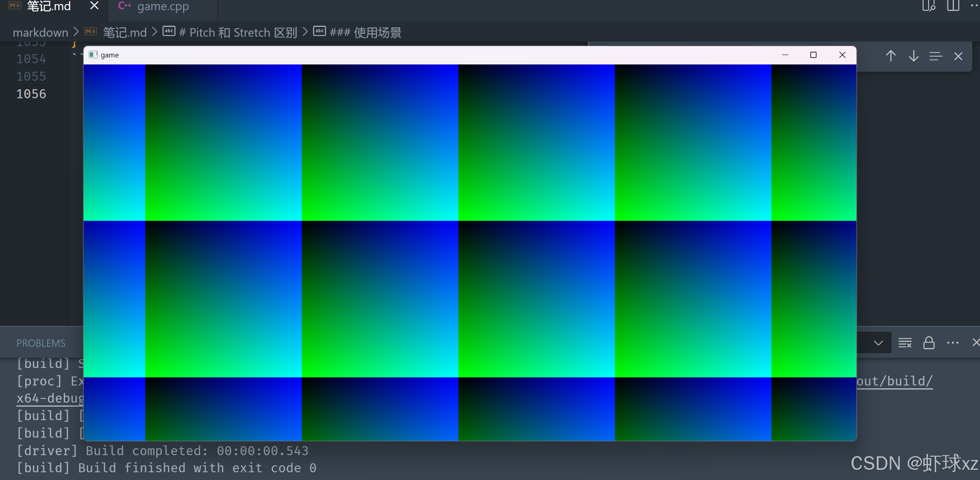Open the PROBLEMS panel tab
Viewport: 980px width, 480px height.
[x=41, y=343]
